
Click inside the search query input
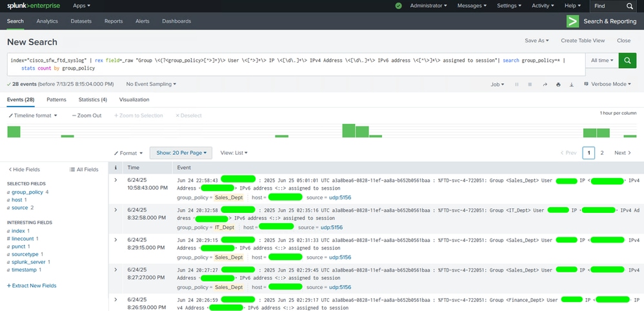coord(296,64)
